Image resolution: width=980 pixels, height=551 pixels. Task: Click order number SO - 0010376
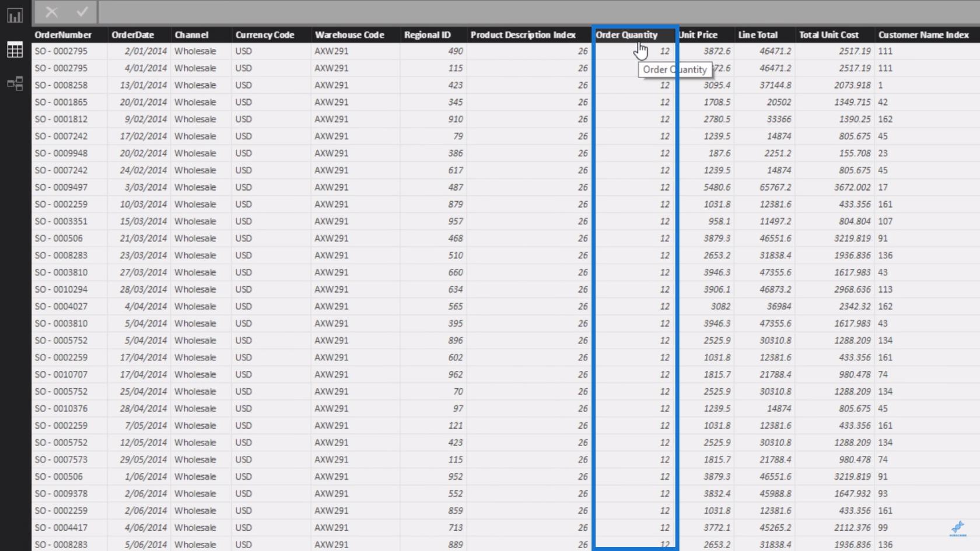61,409
